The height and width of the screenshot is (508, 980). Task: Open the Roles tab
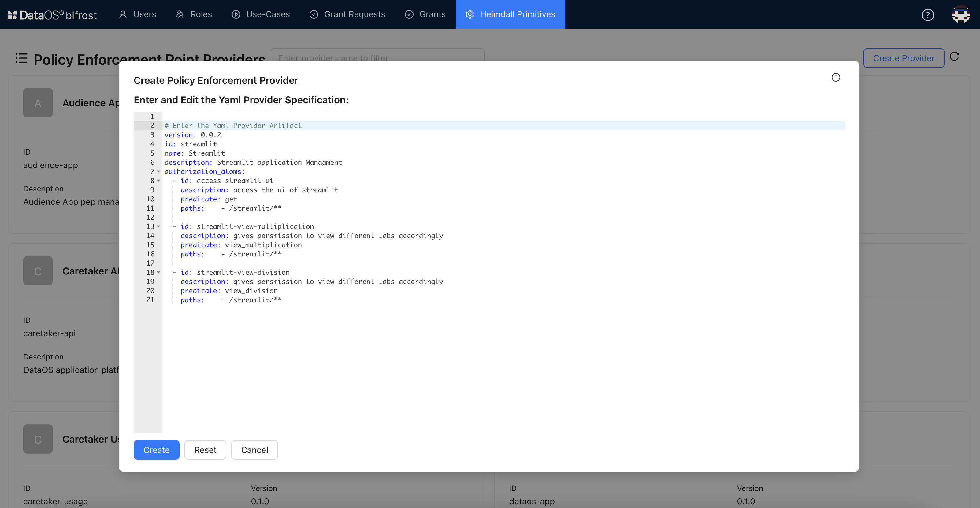[194, 14]
